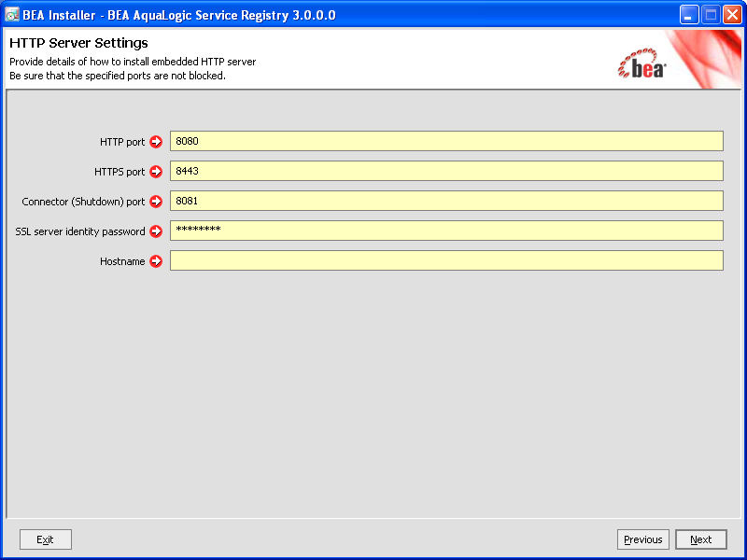Screen dimensions: 747x560
Task: Click the Hostname label
Action: point(122,261)
